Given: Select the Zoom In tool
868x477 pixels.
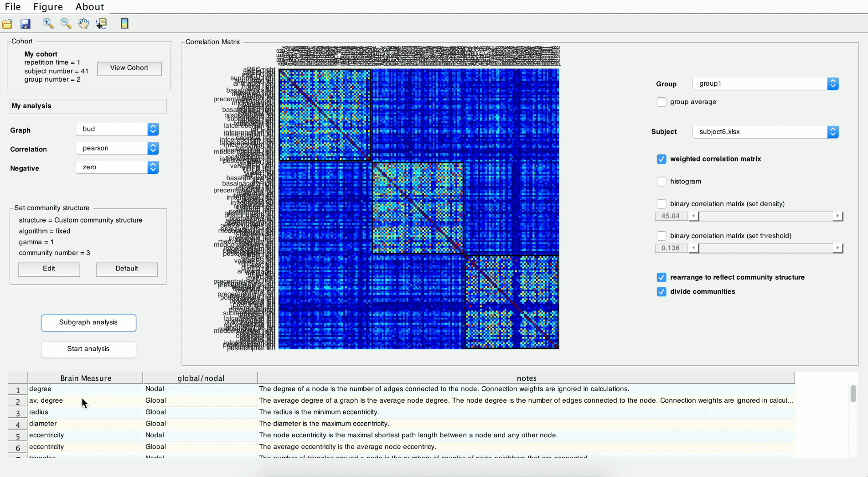Looking at the screenshot, I should click(x=47, y=24).
